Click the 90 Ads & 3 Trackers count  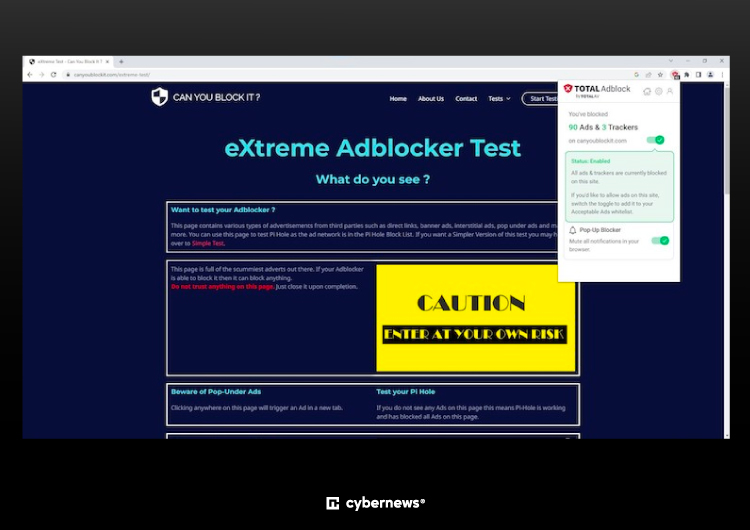[603, 127]
